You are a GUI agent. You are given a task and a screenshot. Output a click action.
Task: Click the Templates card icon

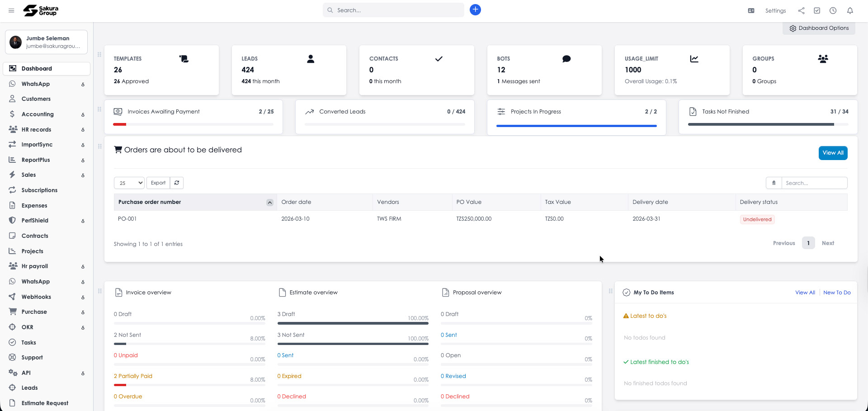click(184, 59)
